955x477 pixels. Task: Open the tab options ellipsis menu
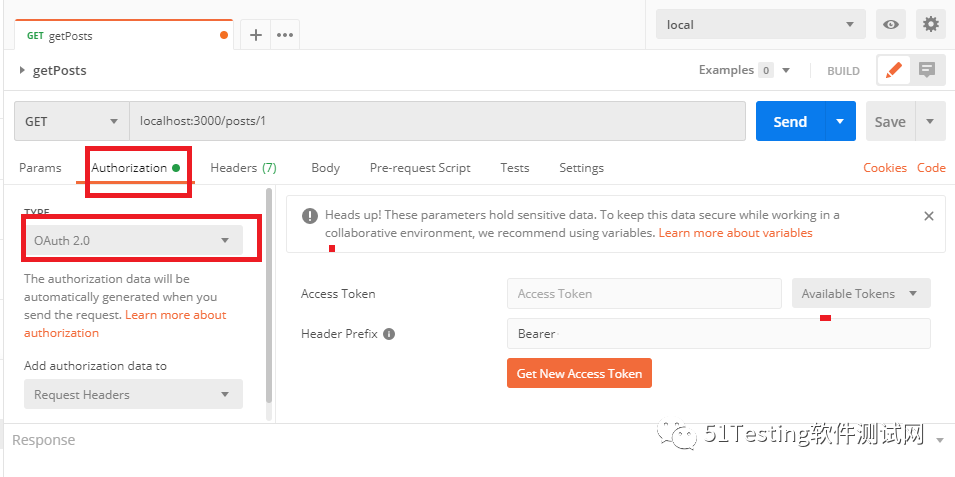point(285,35)
